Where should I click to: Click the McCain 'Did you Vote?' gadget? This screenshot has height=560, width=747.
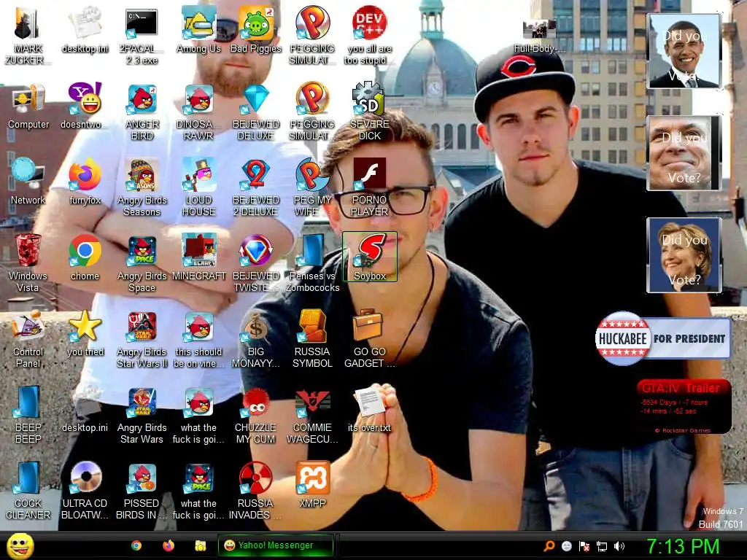tap(684, 153)
